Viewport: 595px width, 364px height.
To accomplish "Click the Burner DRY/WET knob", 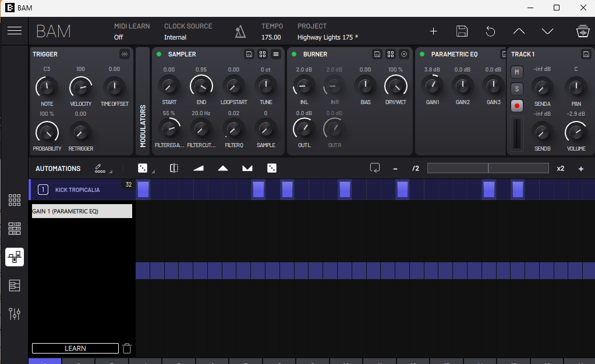I will click(x=396, y=86).
